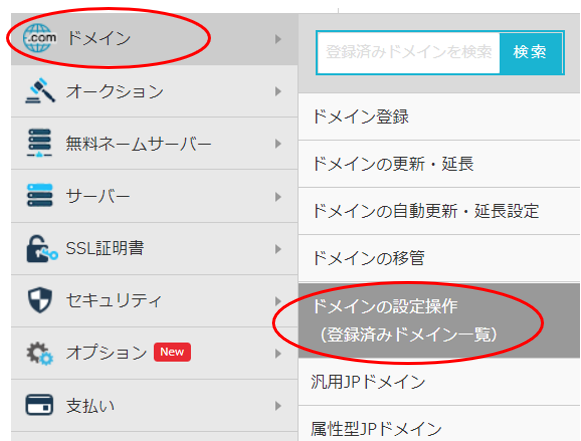Expand the サーバー submenu arrow

278,196
